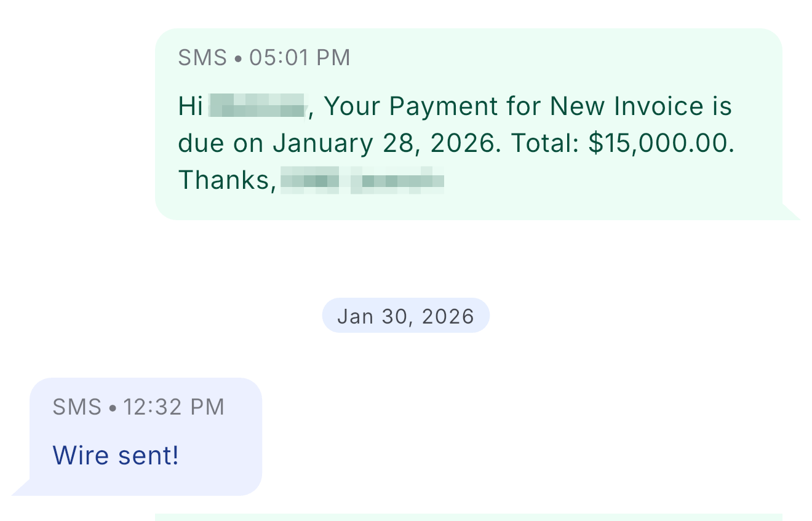Click the word "Thanks," in the message
Image resolution: width=812 pixels, height=521 pixels.
[x=226, y=180]
